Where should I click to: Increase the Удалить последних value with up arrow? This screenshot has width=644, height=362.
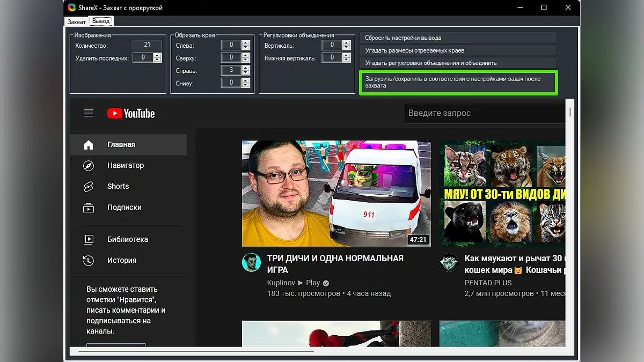pyautogui.click(x=157, y=55)
